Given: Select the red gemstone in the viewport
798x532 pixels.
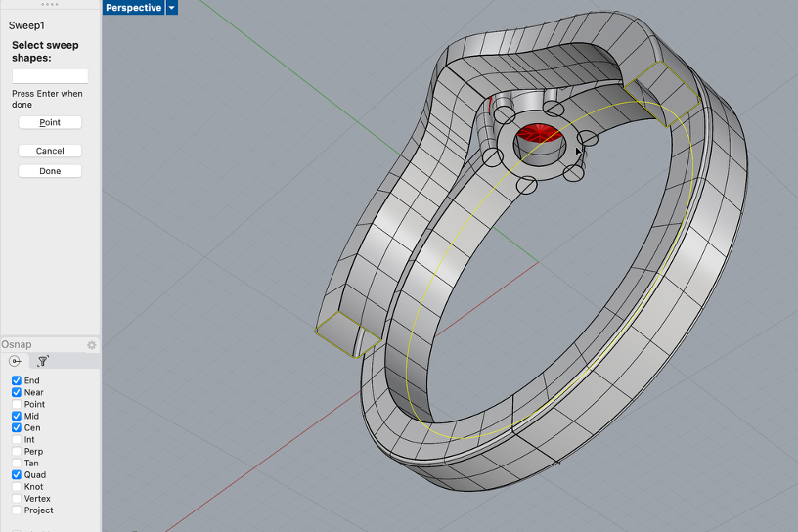Looking at the screenshot, I should click(x=539, y=134).
